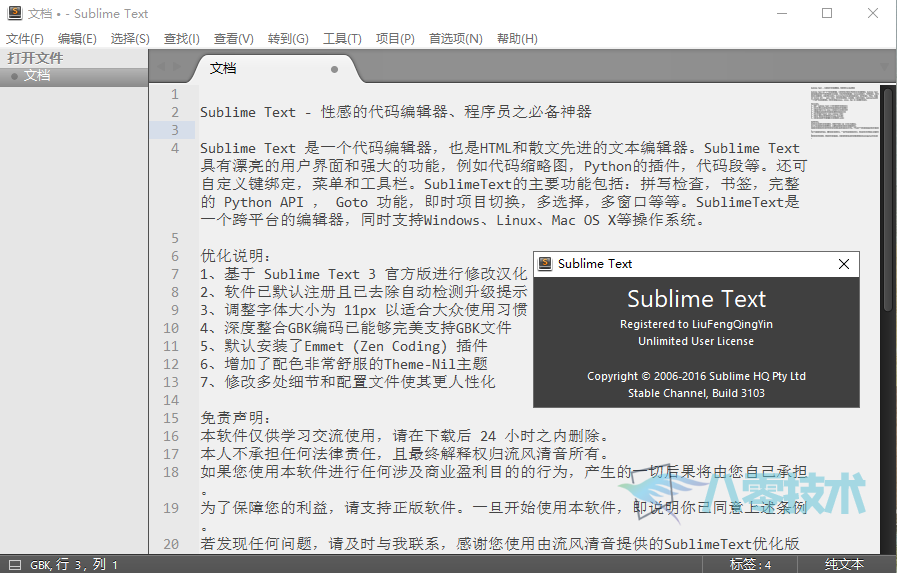Select the 文档 tab

tap(275, 69)
